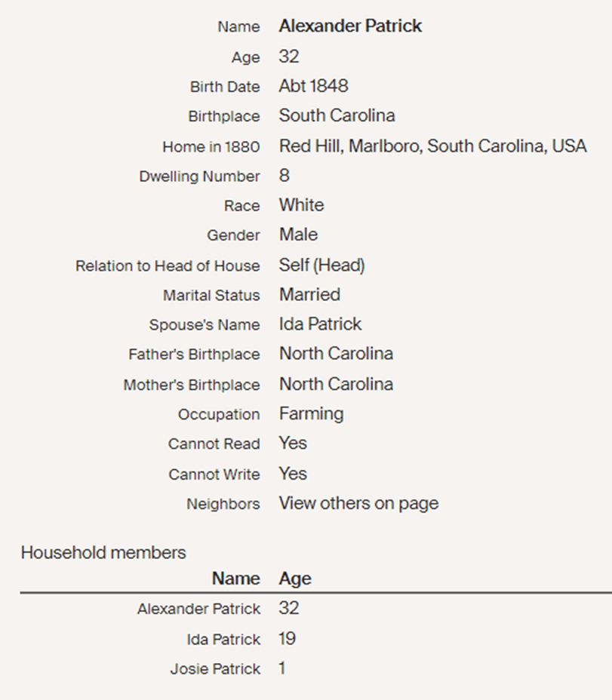This screenshot has width=612, height=700.
Task: Click the Yes value beside Cannot Read
Action: tap(293, 444)
